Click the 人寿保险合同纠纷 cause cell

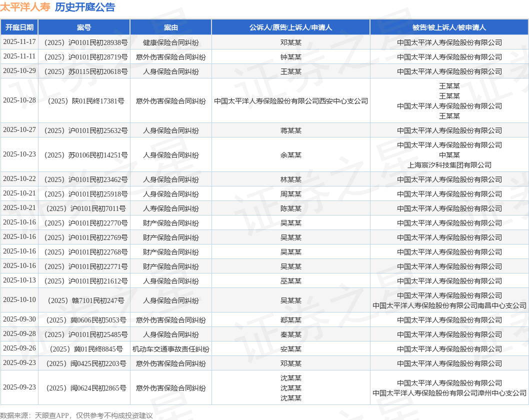click(170, 208)
